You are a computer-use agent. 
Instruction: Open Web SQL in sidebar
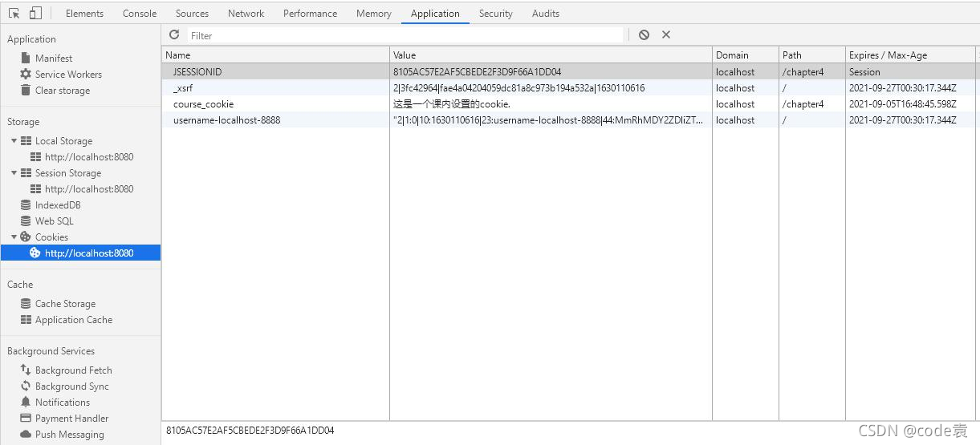pyautogui.click(x=54, y=221)
